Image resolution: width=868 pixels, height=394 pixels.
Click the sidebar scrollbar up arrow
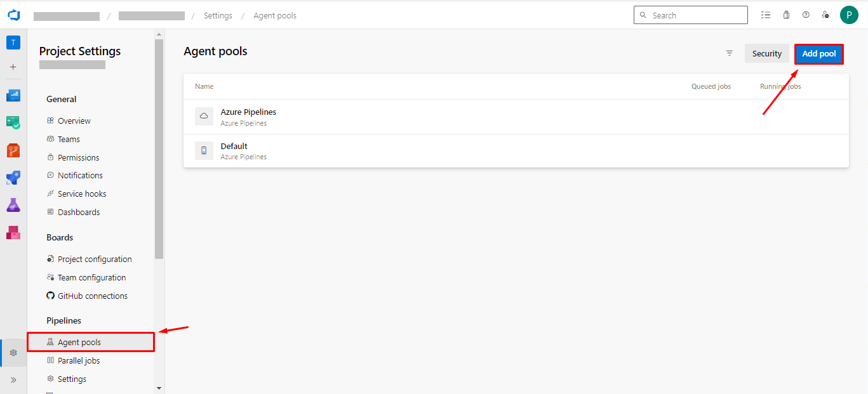coord(159,34)
